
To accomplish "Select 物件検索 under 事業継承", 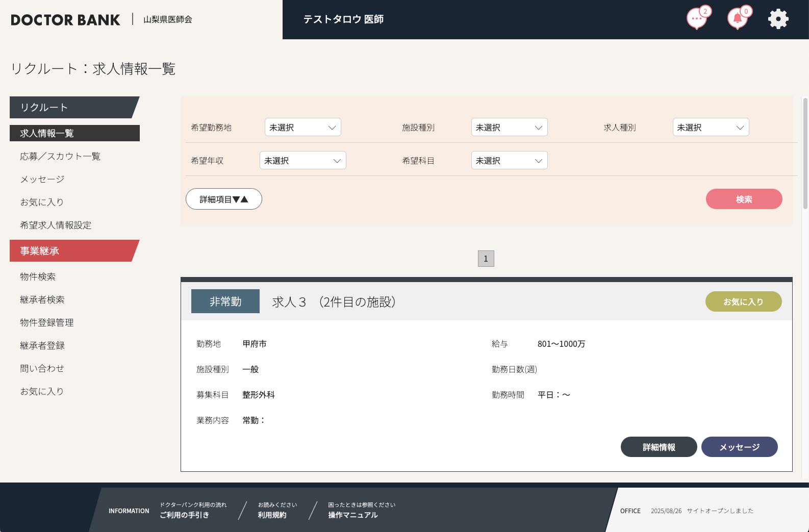I will point(38,277).
